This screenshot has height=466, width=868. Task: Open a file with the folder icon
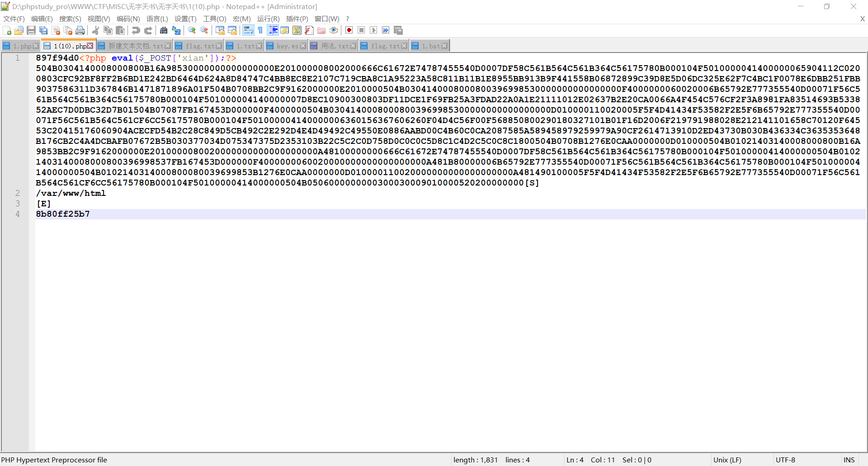pos(19,30)
